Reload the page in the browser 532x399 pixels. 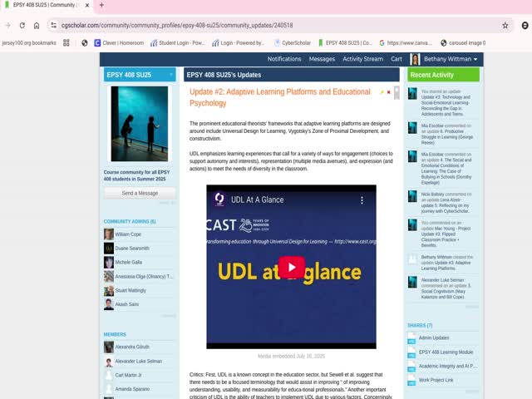(37, 25)
